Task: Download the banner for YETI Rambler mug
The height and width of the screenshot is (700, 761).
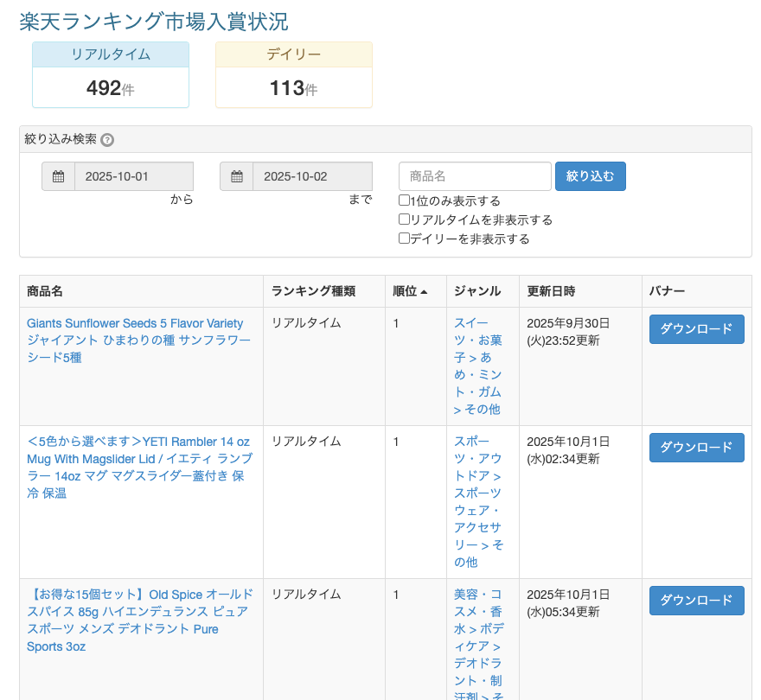Action: point(696,448)
